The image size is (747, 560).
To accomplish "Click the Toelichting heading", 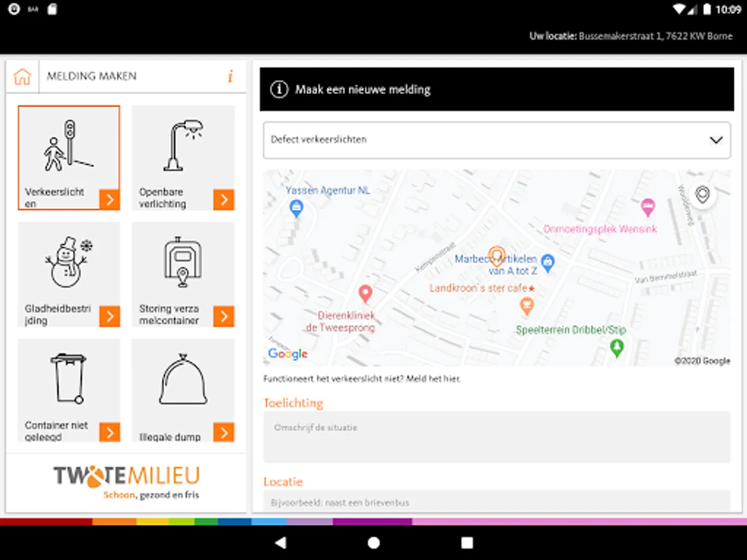I will (x=293, y=403).
